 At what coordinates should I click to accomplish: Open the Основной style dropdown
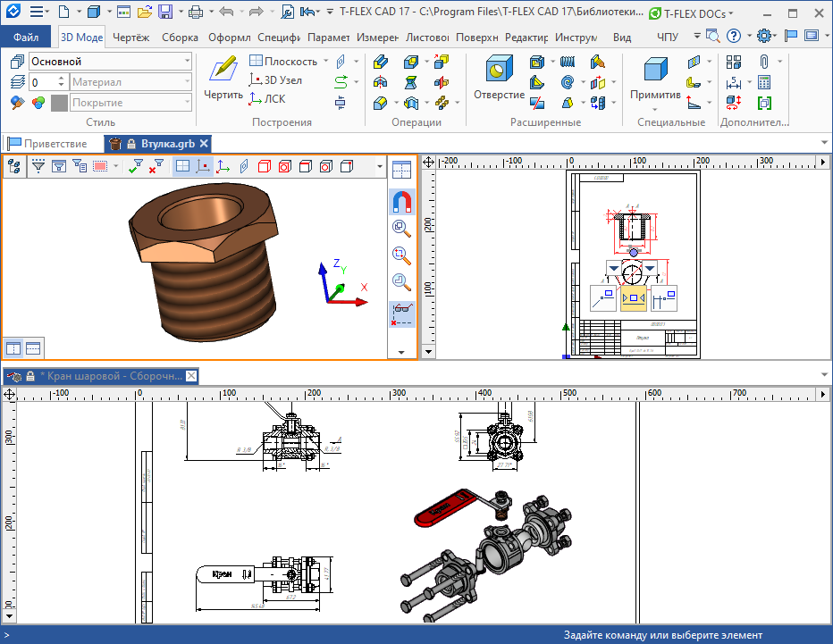[x=187, y=62]
